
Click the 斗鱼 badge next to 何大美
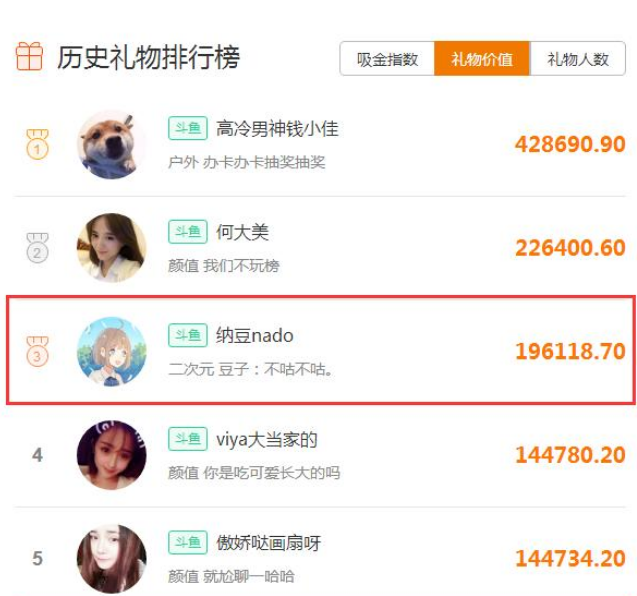188,232
